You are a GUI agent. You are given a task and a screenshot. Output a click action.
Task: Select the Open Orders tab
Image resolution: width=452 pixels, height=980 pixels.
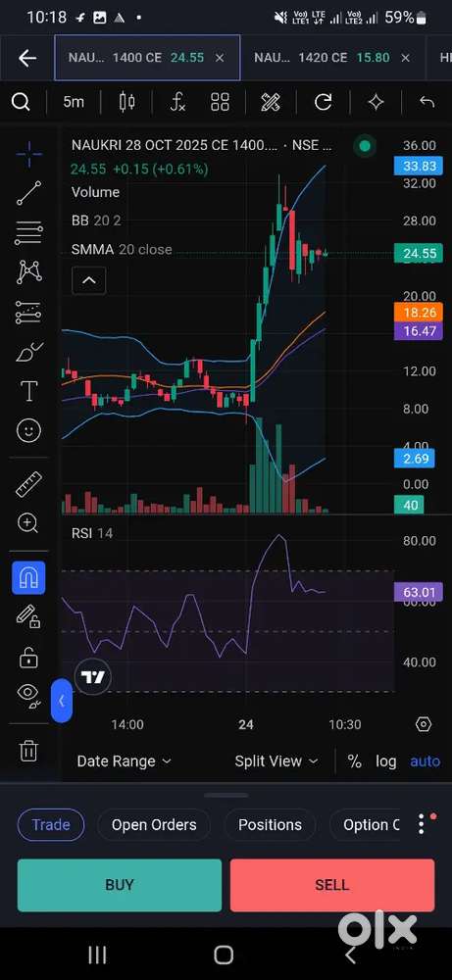[154, 824]
